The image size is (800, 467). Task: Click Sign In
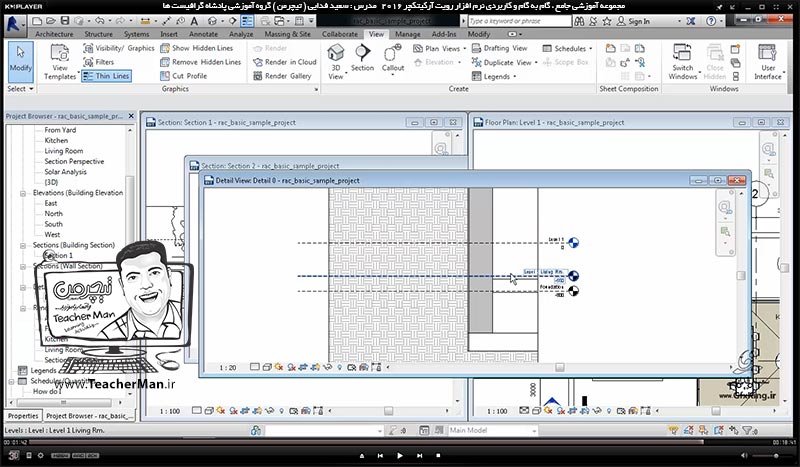633,21
